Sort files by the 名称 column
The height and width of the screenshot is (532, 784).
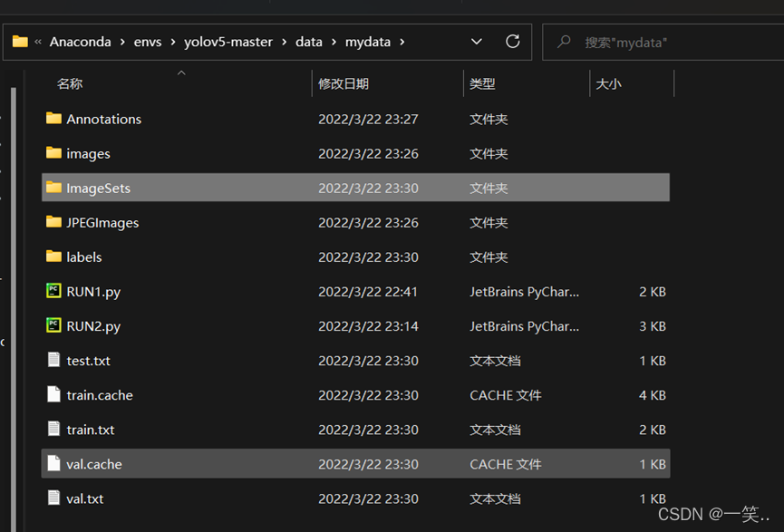tap(70, 83)
